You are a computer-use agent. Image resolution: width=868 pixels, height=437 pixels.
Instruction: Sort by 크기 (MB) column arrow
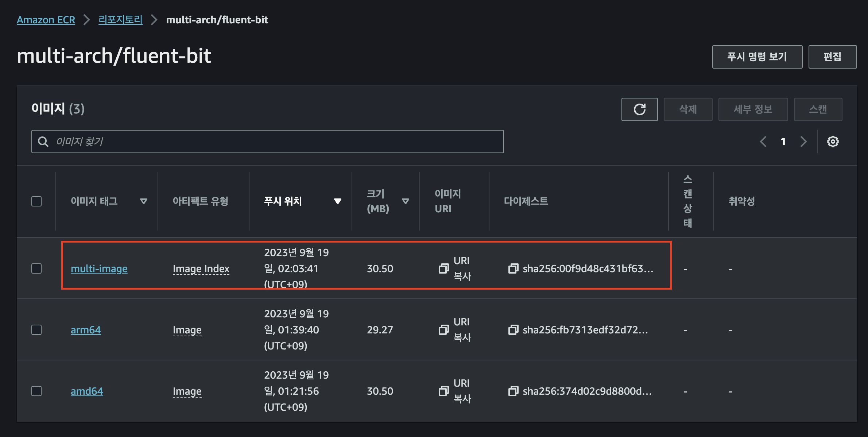coord(405,201)
